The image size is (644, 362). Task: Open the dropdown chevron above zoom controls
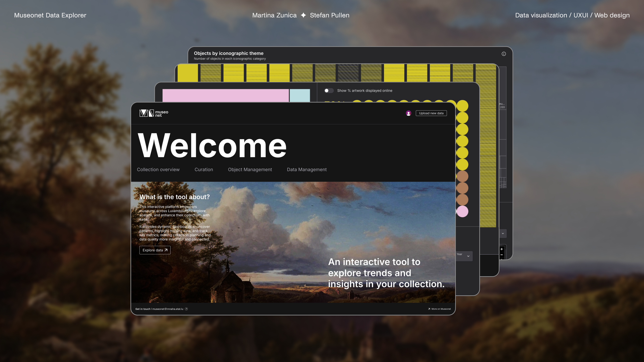503,234
